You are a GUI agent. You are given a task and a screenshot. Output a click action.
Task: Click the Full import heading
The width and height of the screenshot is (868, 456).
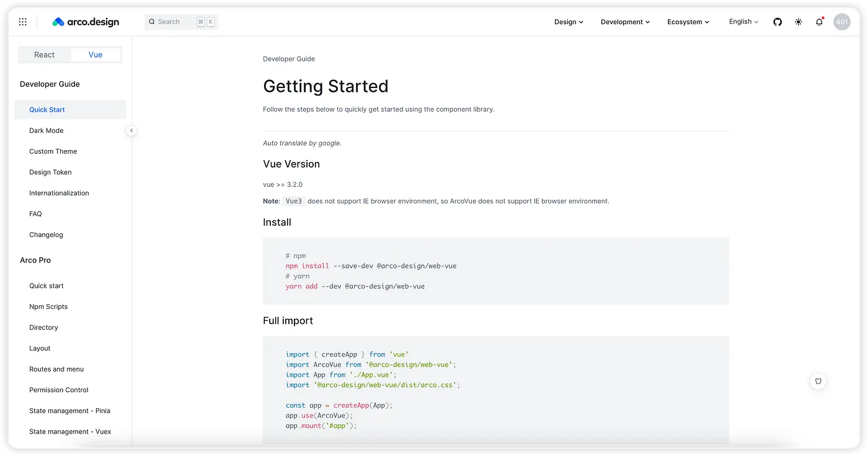(x=288, y=321)
